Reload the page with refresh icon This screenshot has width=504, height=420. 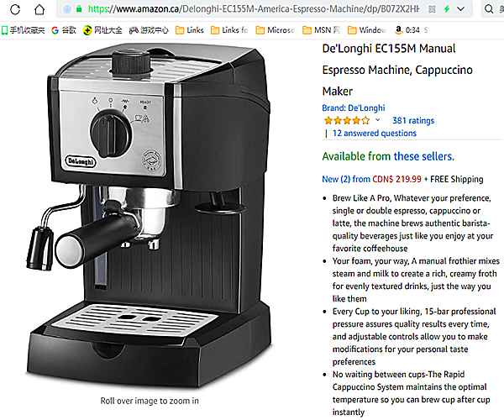(15, 9)
